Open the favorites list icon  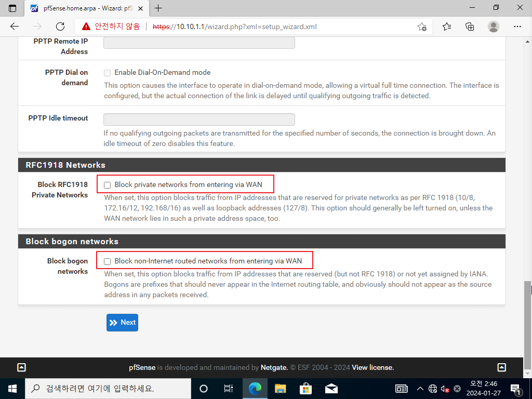(446, 26)
